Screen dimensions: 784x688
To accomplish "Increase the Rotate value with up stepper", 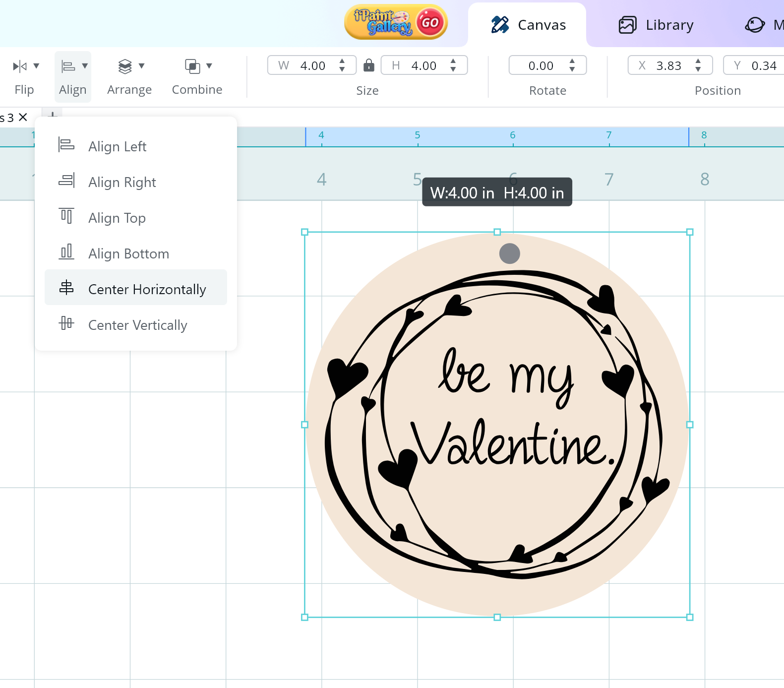I will coord(572,62).
